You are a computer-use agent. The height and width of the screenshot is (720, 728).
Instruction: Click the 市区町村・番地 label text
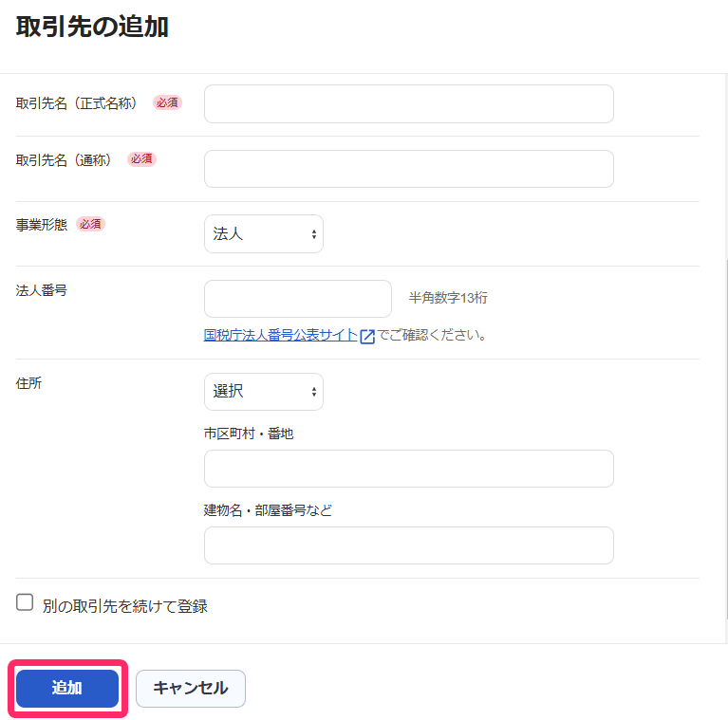coord(249,434)
